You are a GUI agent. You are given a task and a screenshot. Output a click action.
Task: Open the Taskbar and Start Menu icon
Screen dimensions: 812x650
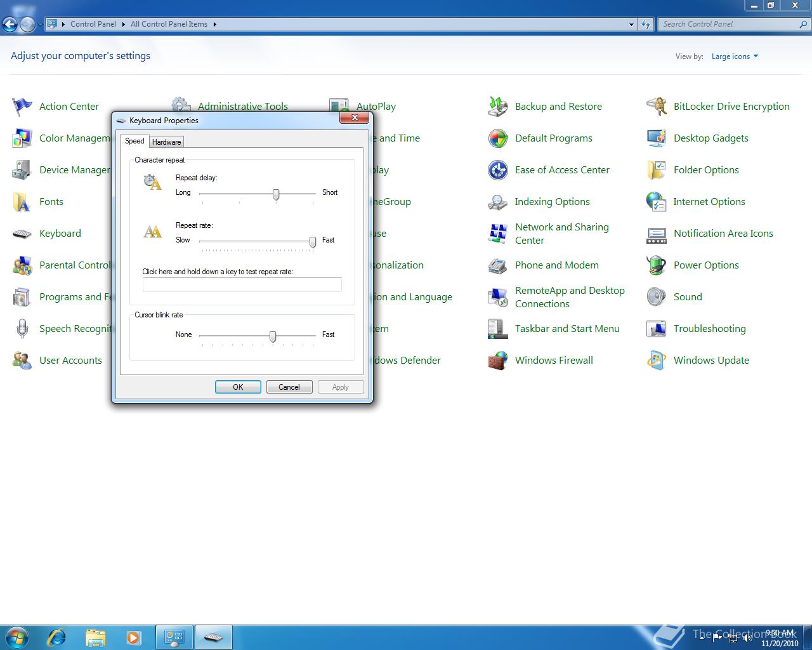pos(498,329)
